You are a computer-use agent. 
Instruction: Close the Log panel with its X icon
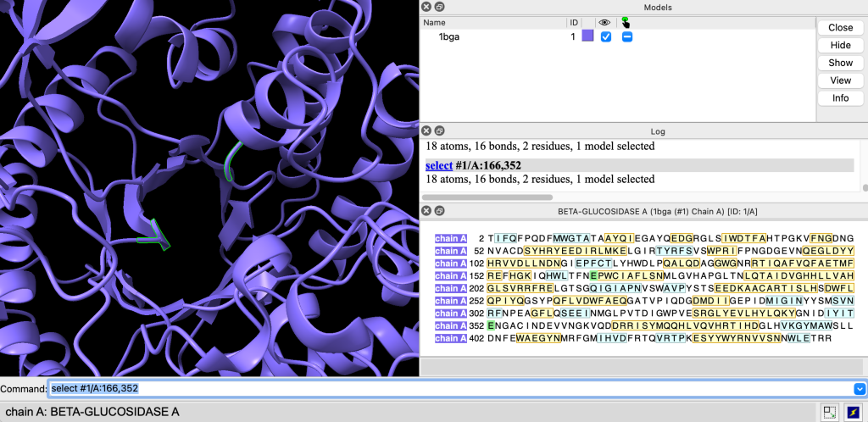[426, 131]
